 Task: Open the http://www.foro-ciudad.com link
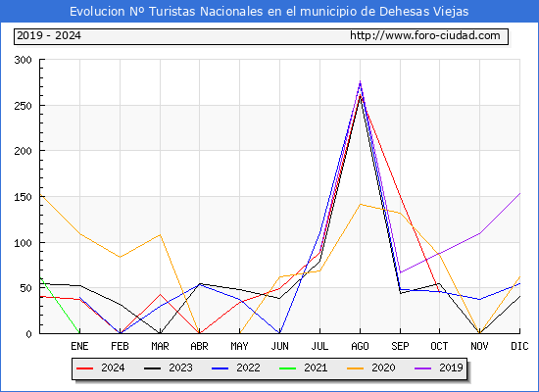(x=425, y=35)
